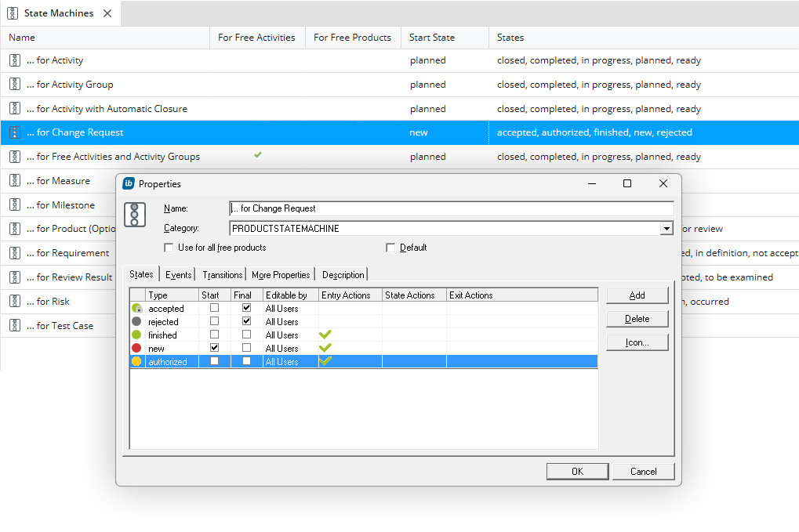Toggle the Default checkbox
Viewport: 799px width, 532px height.
coord(390,248)
